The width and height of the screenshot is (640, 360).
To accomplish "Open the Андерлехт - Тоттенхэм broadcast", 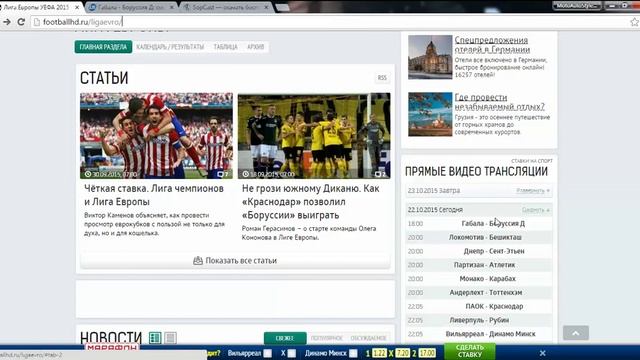I will tap(479, 293).
